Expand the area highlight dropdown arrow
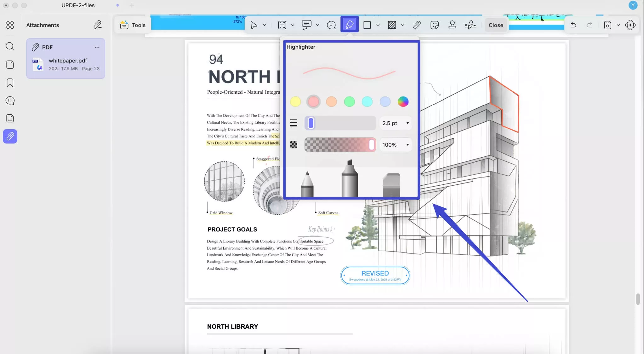 402,25
